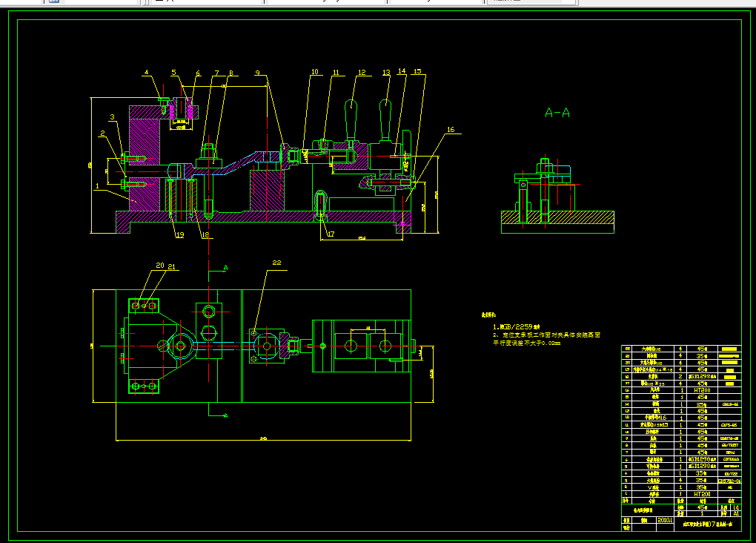Select part label number 4 at top
756x543 pixels.
(147, 73)
